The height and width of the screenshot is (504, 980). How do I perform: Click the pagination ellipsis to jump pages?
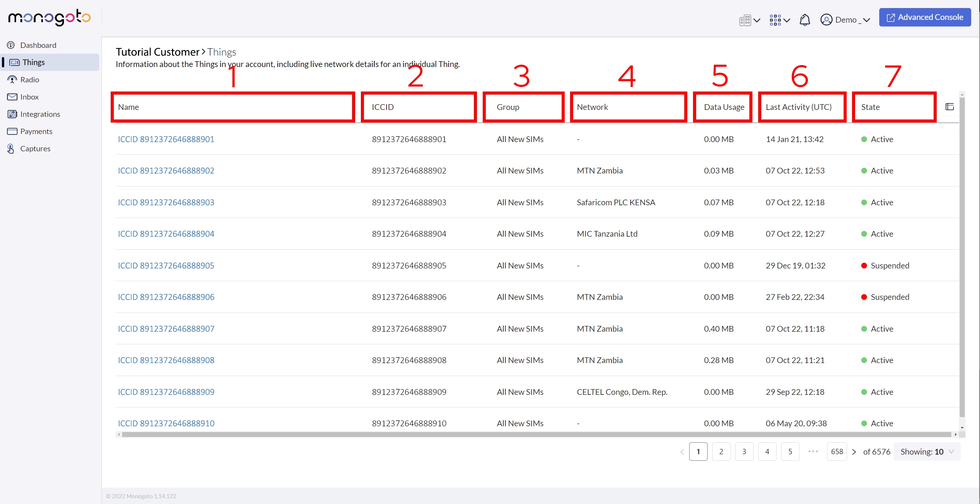(x=813, y=452)
